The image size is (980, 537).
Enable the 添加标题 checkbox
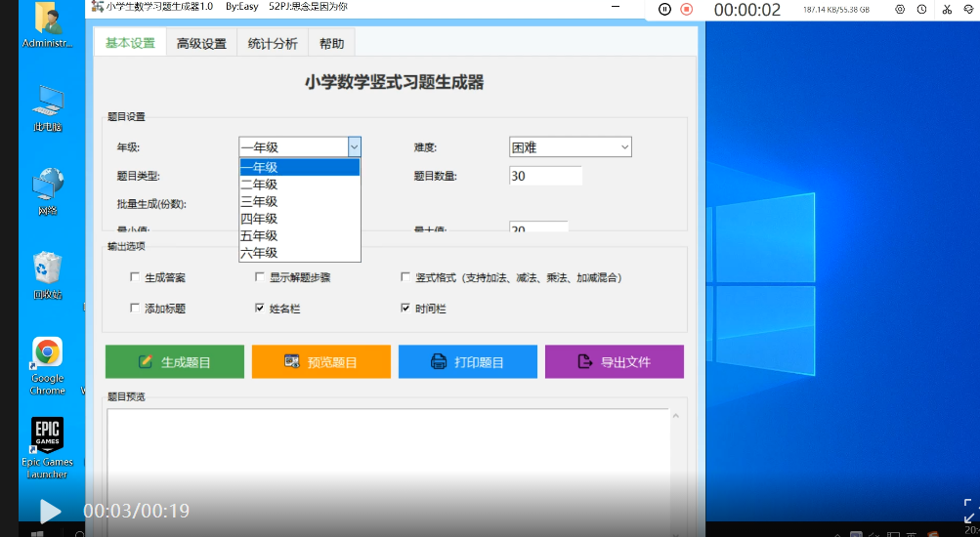click(135, 308)
